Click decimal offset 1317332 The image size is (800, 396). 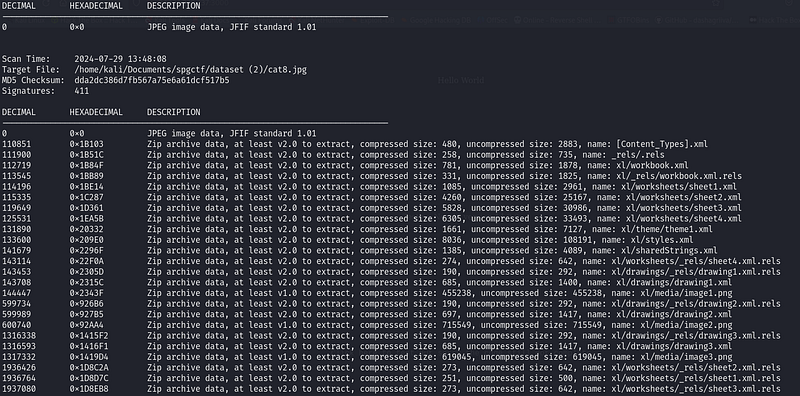point(19,357)
